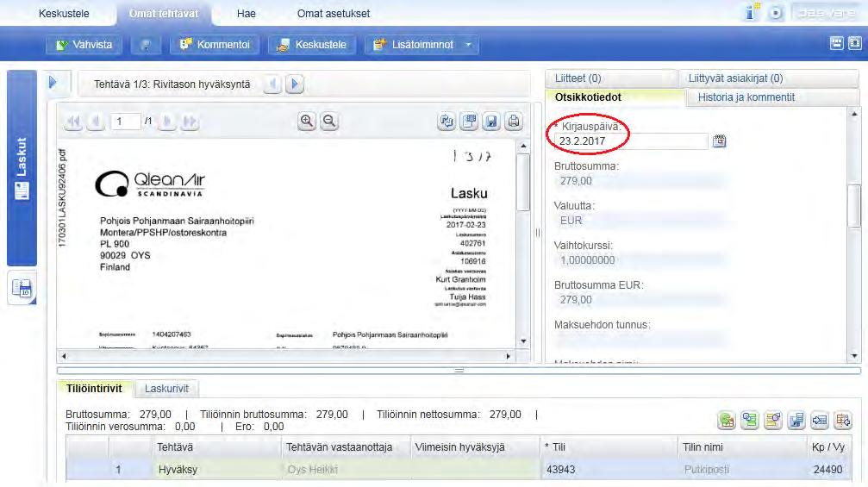
Task: Print the invoice image
Action: click(514, 122)
